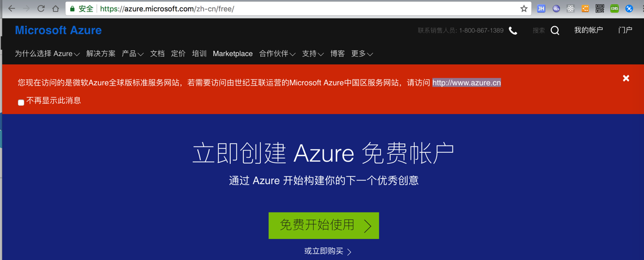
Task: Click the 立即创建 Azure 免费帐户 heading
Action: point(323,153)
